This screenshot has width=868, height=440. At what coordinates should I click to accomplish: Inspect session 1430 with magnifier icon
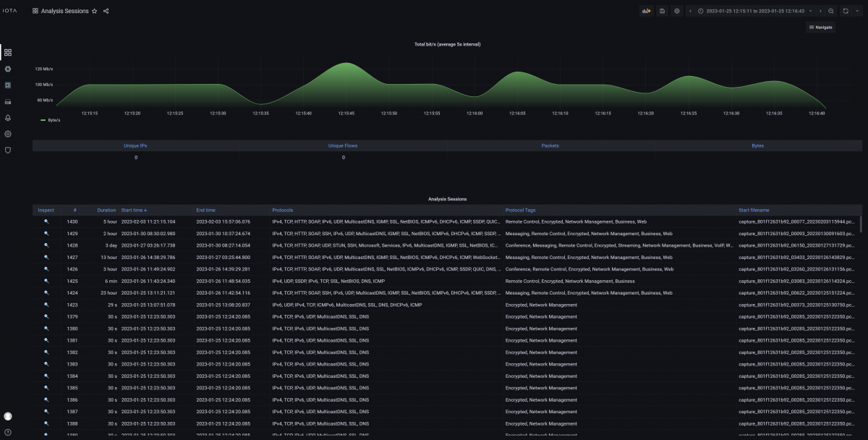[46, 221]
